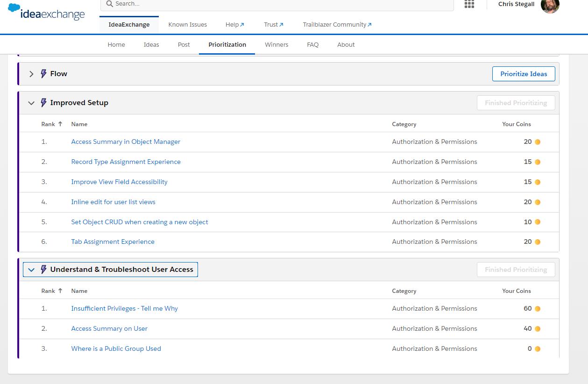Open the app launcher grid icon

pyautogui.click(x=469, y=4)
